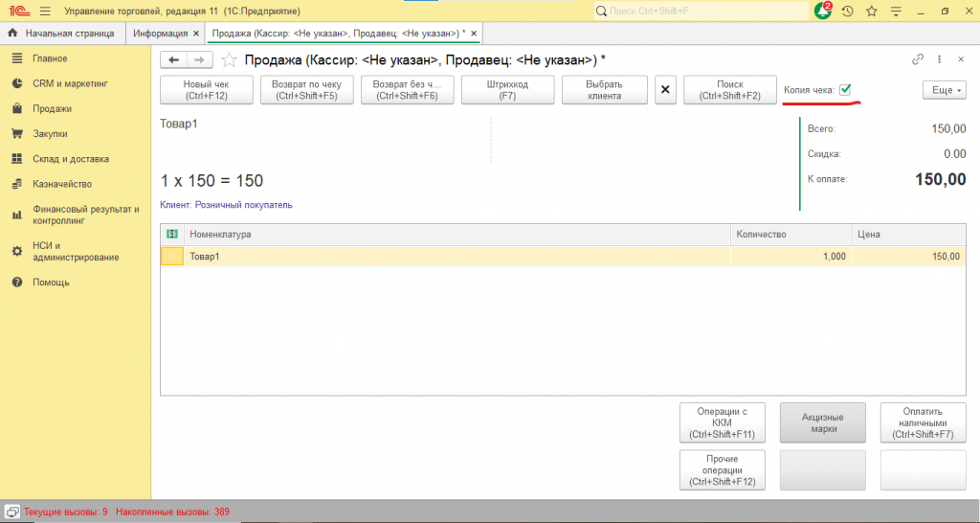980x523 pixels.
Task: Navigate back with left arrow
Action: pos(174,60)
